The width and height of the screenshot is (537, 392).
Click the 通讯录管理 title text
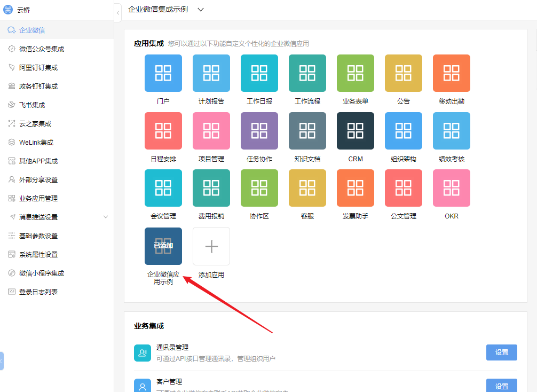[x=172, y=348]
